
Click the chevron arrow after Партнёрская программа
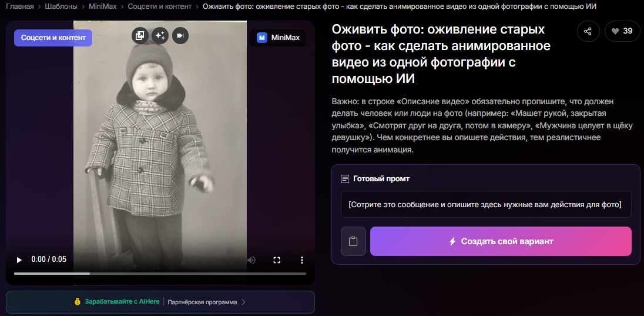[x=243, y=302]
